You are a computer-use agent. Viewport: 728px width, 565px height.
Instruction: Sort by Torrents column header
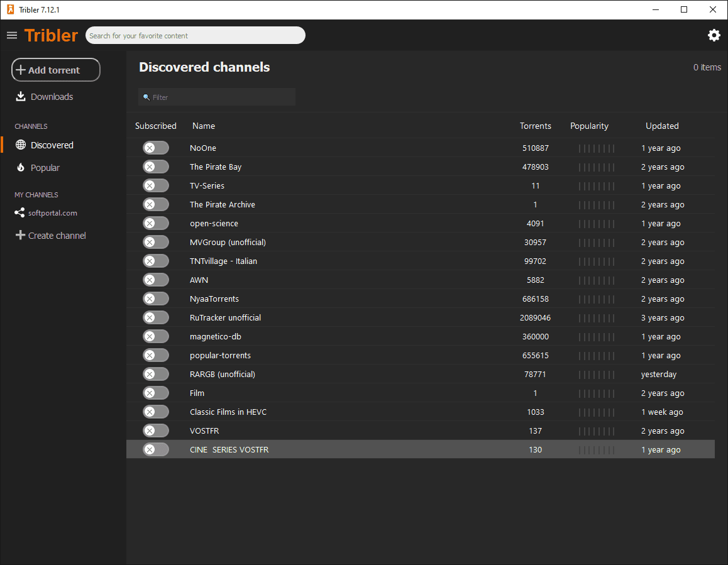click(x=536, y=126)
